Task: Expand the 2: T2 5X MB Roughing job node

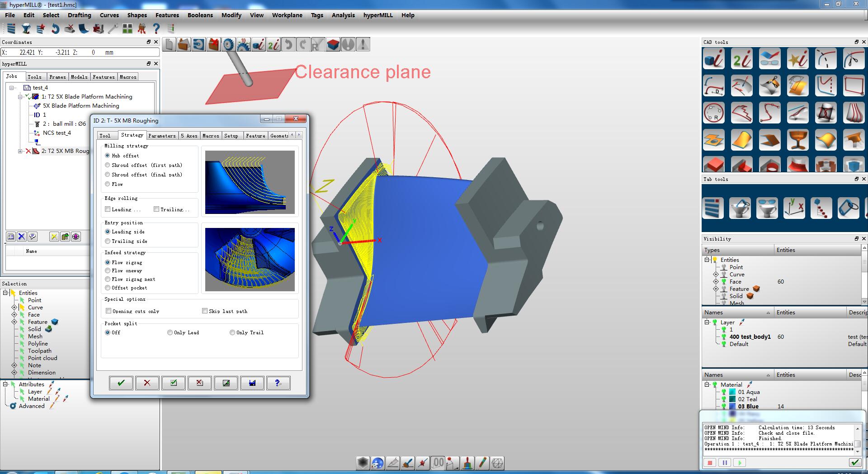Action: [20, 151]
